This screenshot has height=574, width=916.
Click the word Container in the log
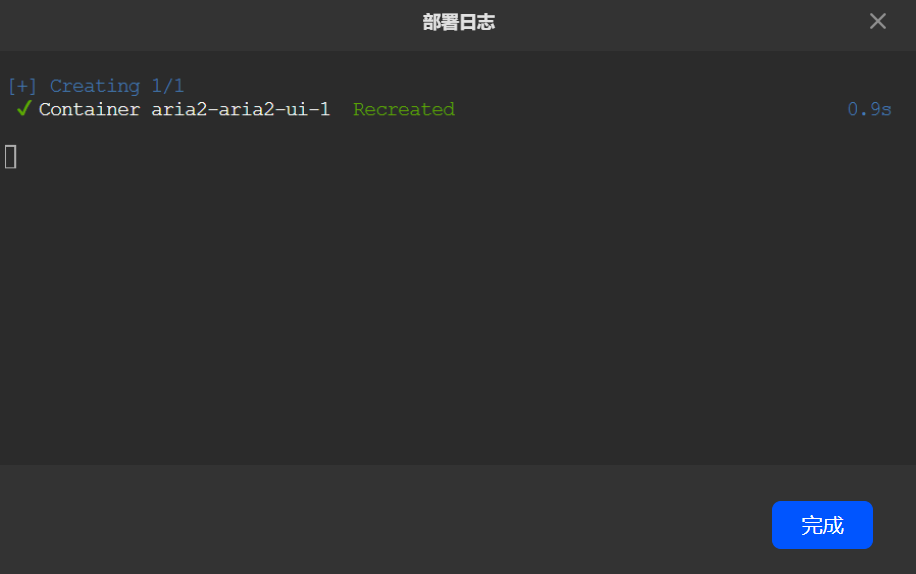point(89,110)
